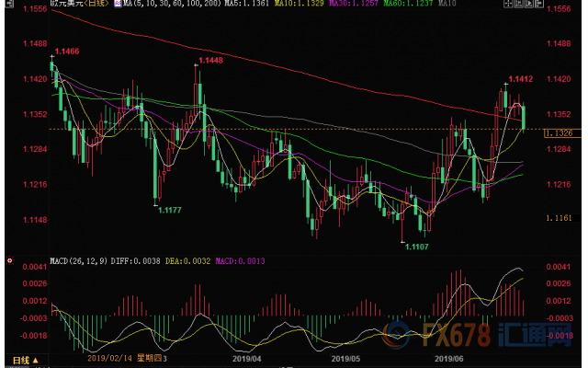
Task: Click the current price tag 1.1326
Action: (561, 132)
